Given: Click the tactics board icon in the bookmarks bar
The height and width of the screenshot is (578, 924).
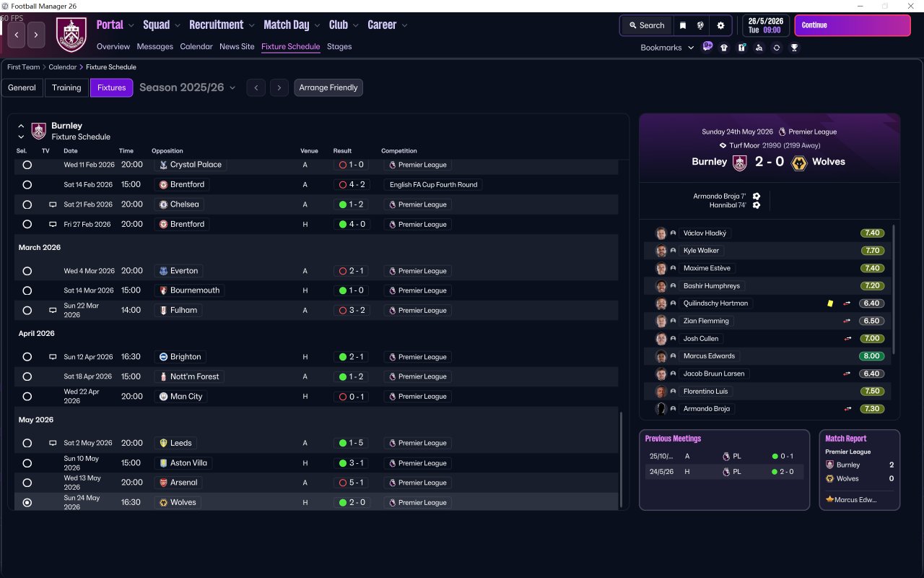Looking at the screenshot, I should tap(741, 48).
